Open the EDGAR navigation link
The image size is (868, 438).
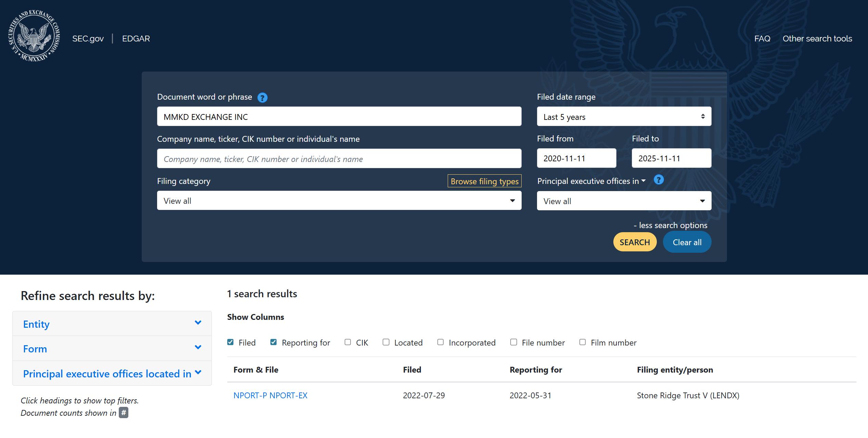(x=136, y=39)
